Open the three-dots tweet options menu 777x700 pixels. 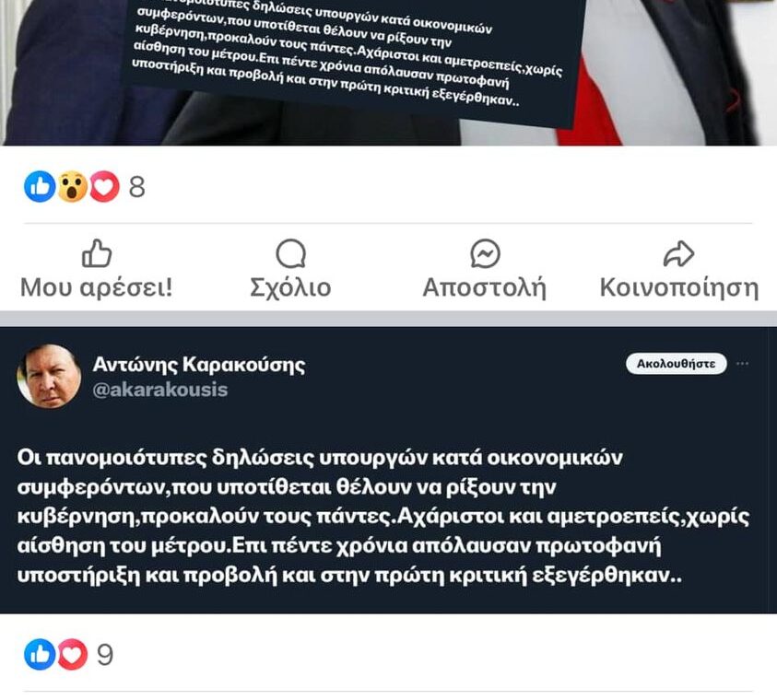click(742, 364)
